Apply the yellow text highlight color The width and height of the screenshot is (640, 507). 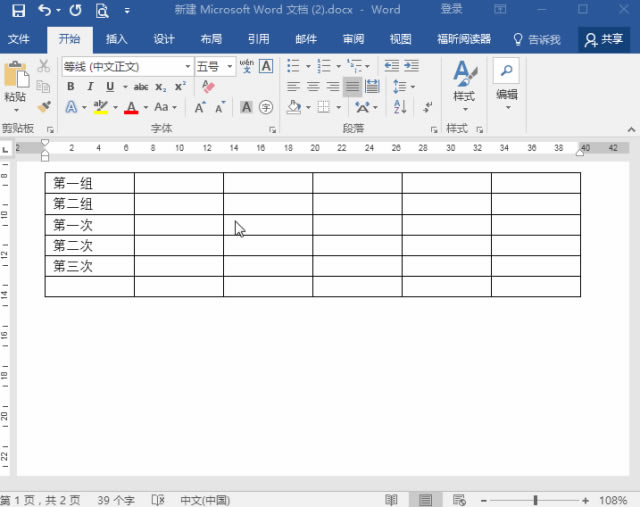(x=100, y=107)
